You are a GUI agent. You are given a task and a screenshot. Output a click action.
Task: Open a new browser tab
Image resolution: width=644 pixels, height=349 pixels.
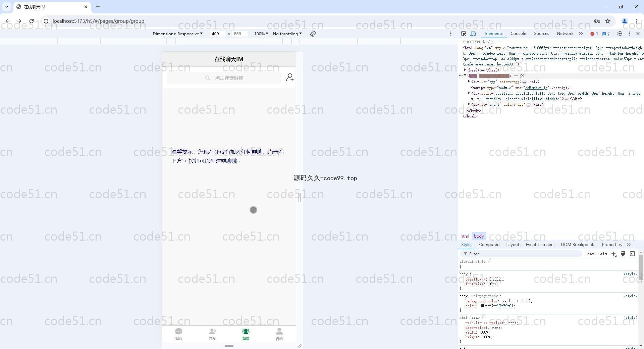(98, 7)
